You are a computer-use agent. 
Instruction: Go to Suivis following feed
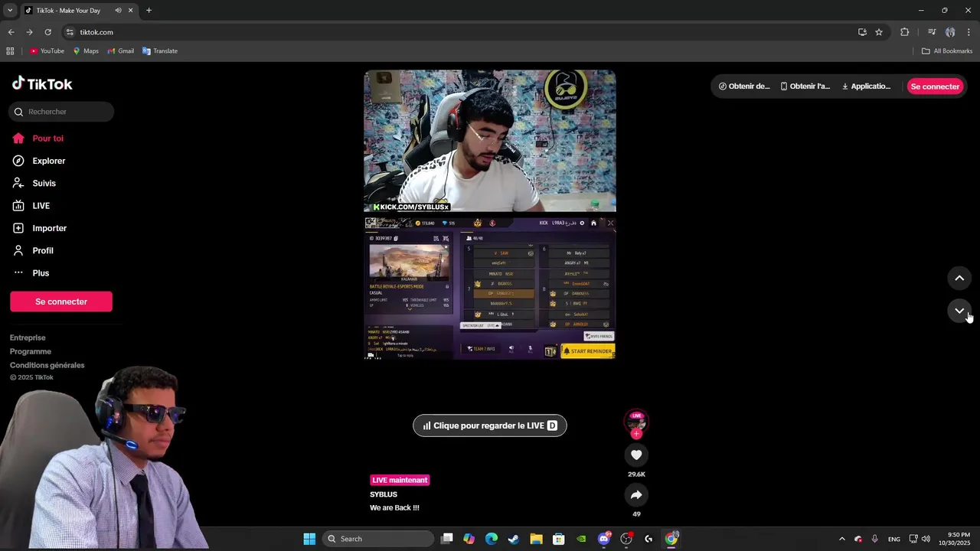coord(34,184)
